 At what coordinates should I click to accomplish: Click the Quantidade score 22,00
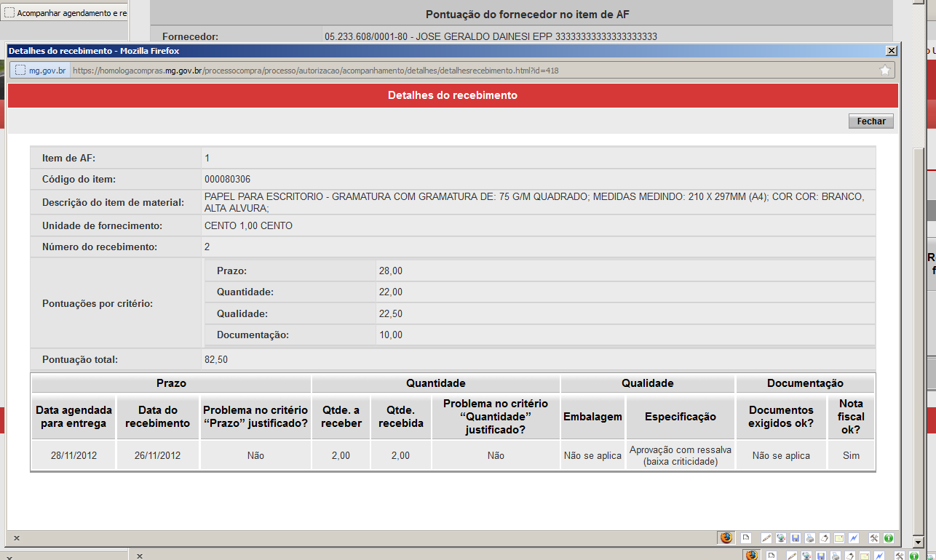pos(390,292)
